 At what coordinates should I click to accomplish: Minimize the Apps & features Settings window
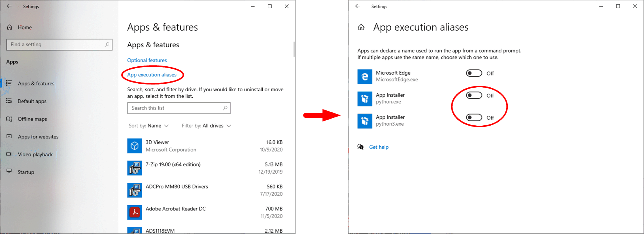pos(253,6)
